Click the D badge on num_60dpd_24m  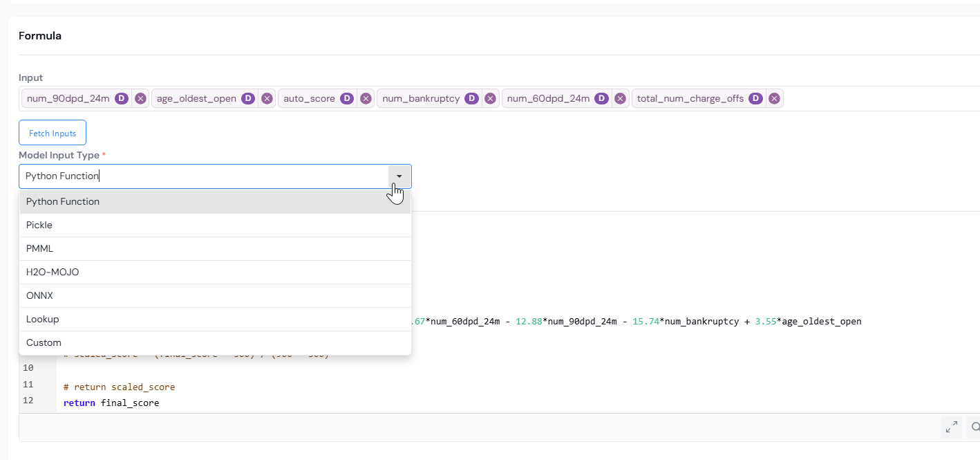tap(601, 99)
